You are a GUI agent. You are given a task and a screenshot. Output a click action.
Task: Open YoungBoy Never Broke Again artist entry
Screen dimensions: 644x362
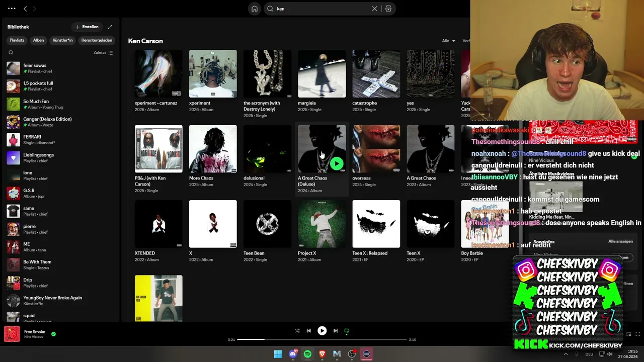60,301
